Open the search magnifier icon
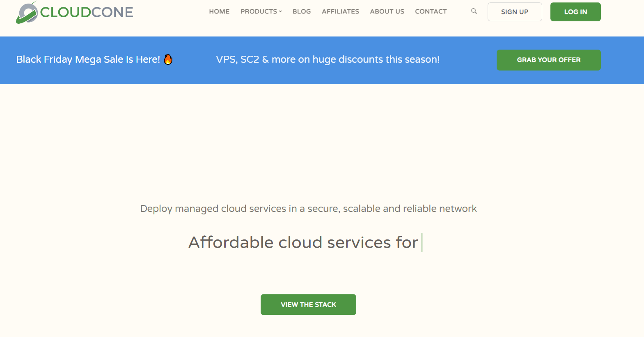The width and height of the screenshot is (644, 337). [x=474, y=11]
